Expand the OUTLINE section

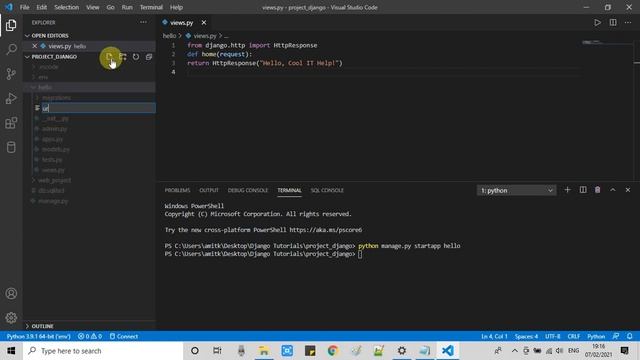[x=42, y=326]
